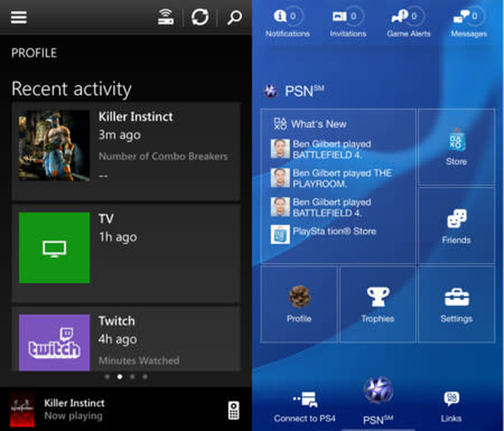
Task: Open the Friends tile
Action: pyautogui.click(x=456, y=226)
